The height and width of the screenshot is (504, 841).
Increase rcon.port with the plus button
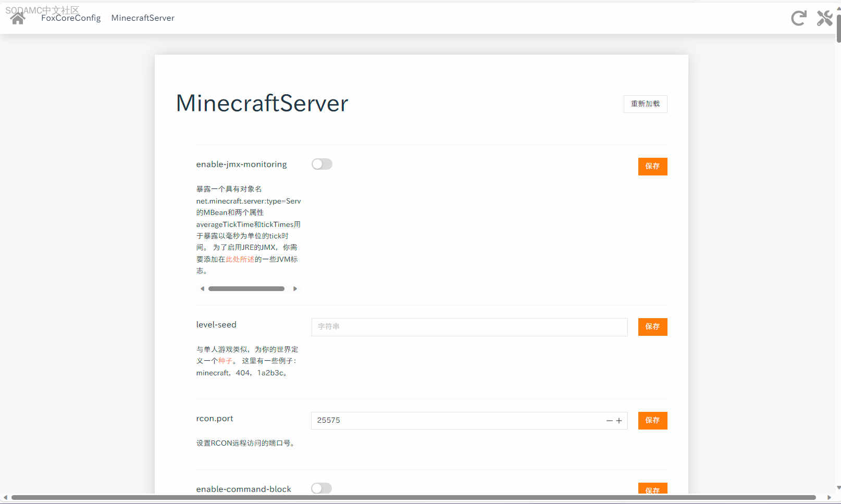click(x=619, y=421)
